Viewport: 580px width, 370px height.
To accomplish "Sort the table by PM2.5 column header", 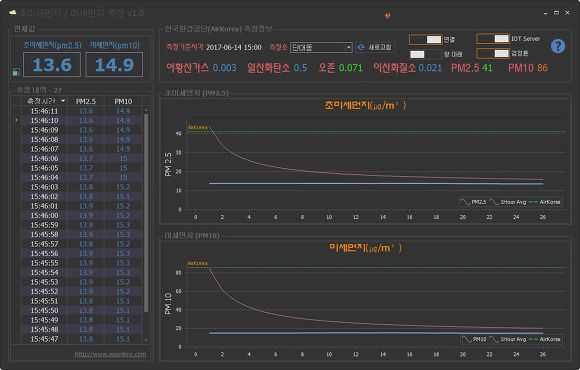I will pos(86,101).
